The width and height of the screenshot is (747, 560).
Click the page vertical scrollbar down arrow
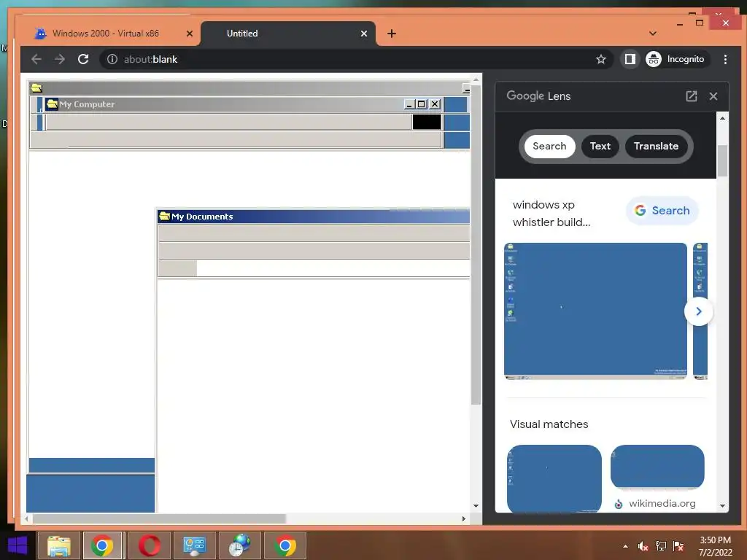click(x=476, y=506)
